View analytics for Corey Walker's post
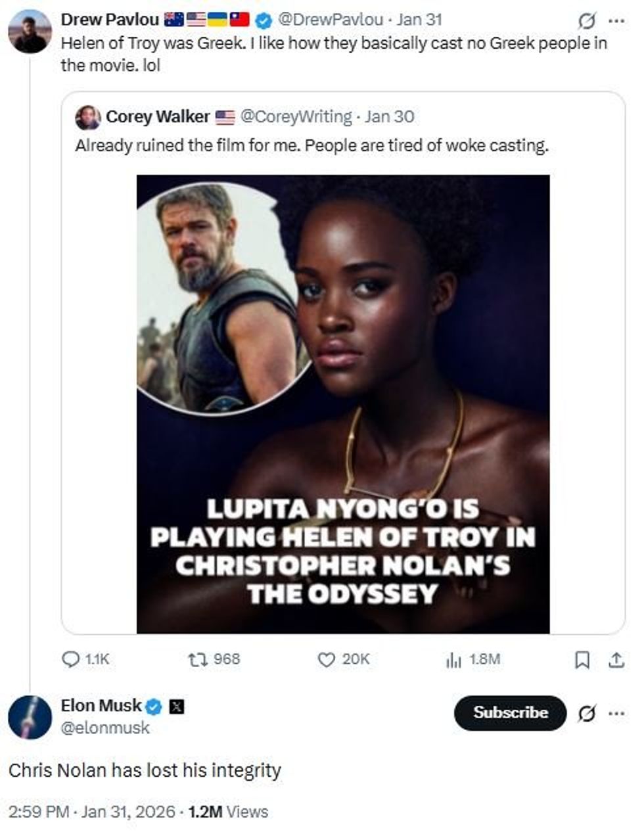 (x=453, y=659)
